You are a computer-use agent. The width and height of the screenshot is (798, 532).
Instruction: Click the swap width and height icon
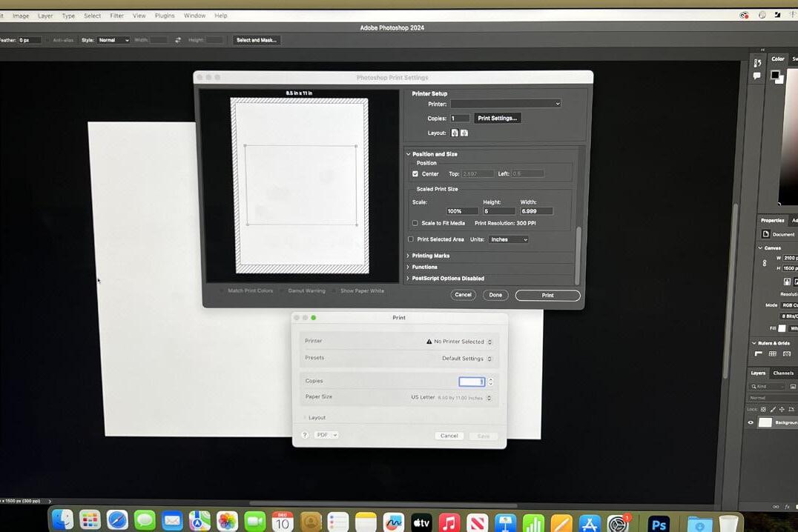(177, 40)
